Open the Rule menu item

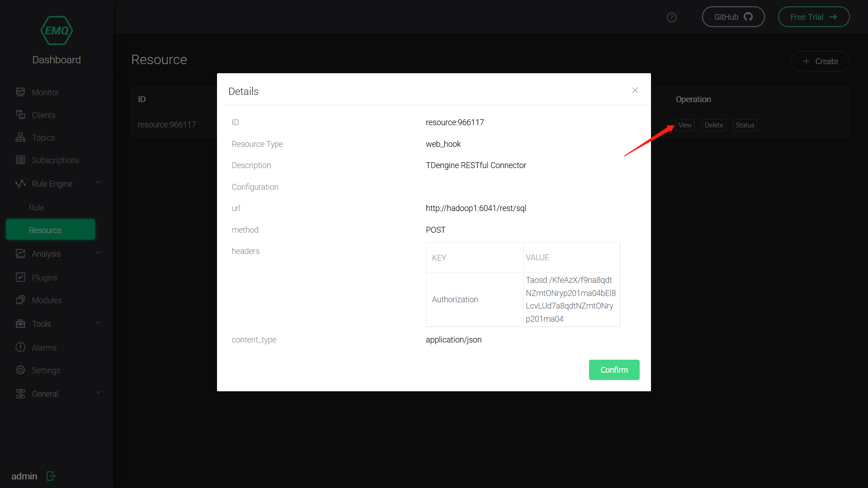pyautogui.click(x=37, y=207)
